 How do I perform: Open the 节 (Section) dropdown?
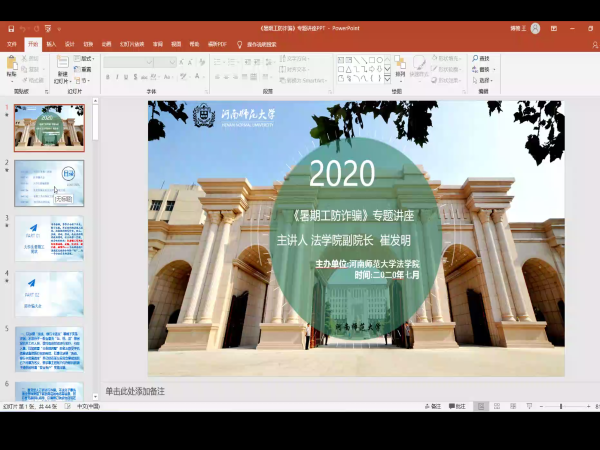click(83, 80)
